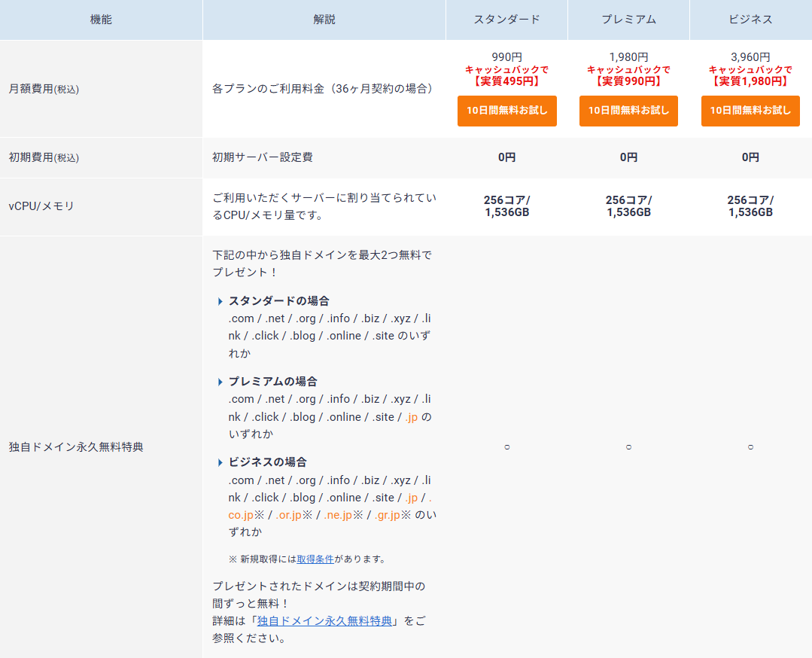Image resolution: width=812 pixels, height=658 pixels.
Task: Select the スタンダード column header
Action: coord(506,20)
